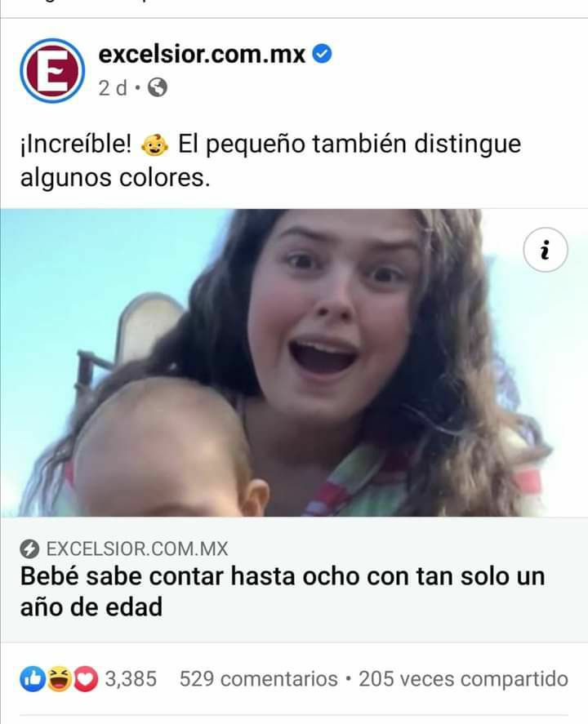The image size is (588, 724).
Task: Click the baby emoji in post text
Action: click(x=154, y=145)
